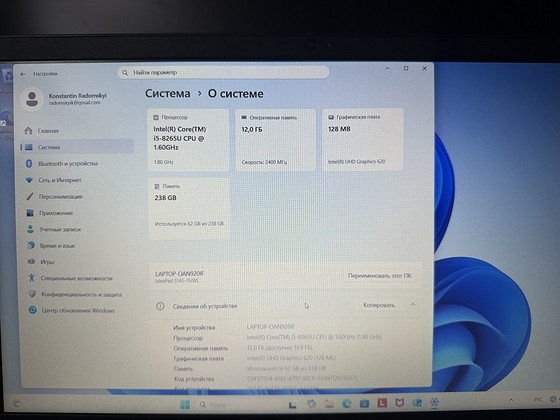Screen dimensions: 560x420
Task: Click the Код устройства row label
Action: 194,379
